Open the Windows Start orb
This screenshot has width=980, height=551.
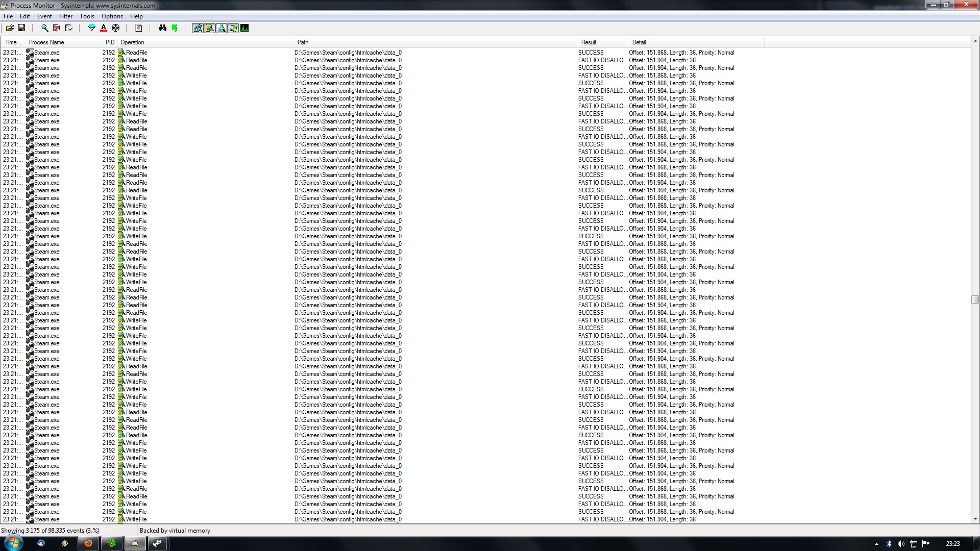pyautogui.click(x=13, y=543)
